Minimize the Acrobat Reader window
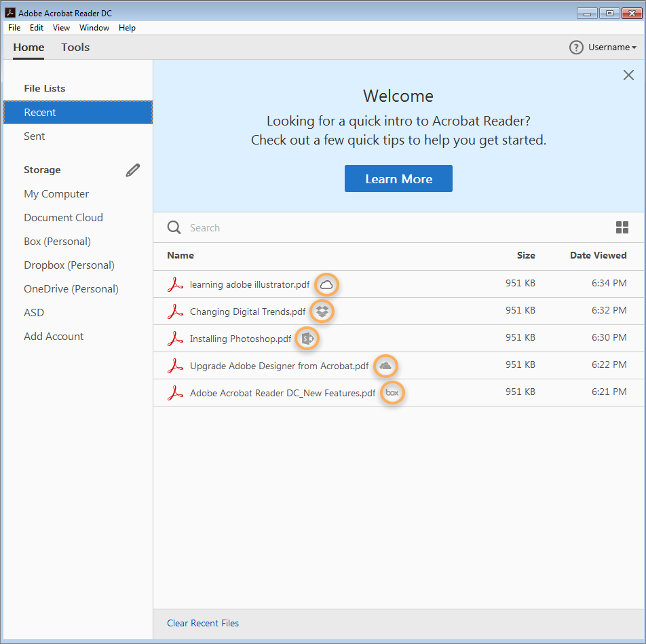 click(588, 14)
